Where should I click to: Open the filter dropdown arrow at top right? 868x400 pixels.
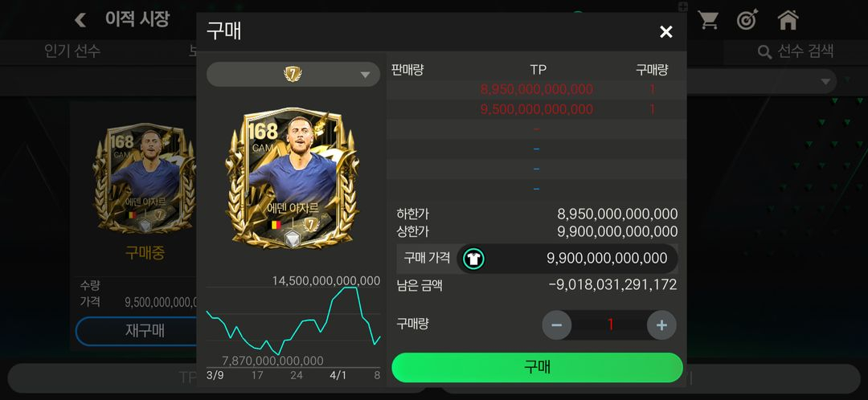(x=825, y=82)
